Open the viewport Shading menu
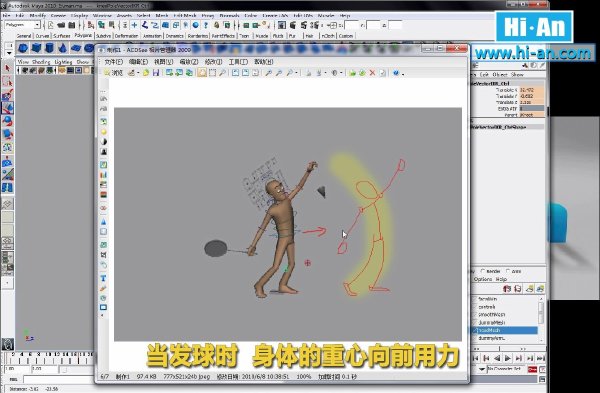This screenshot has width=600, height=393. tap(41, 62)
